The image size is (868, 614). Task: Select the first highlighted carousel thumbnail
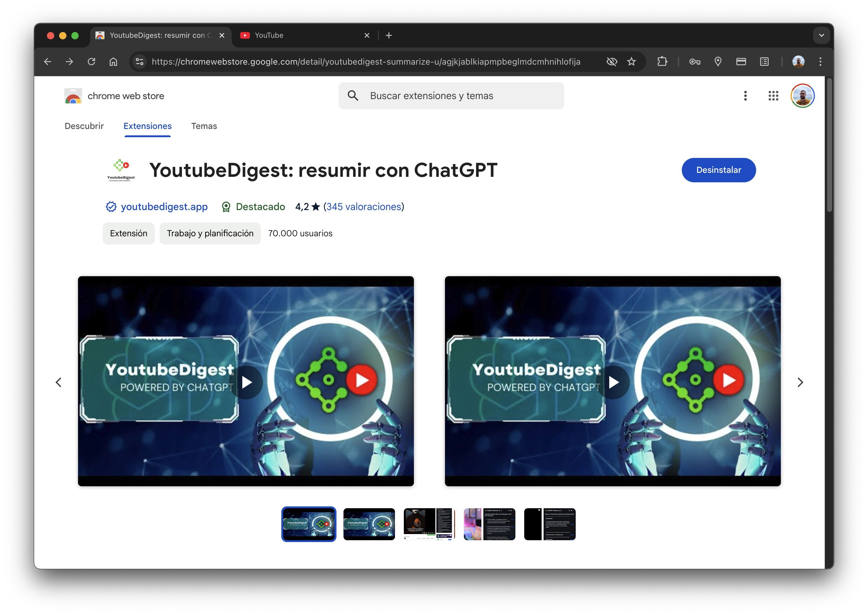(x=309, y=524)
